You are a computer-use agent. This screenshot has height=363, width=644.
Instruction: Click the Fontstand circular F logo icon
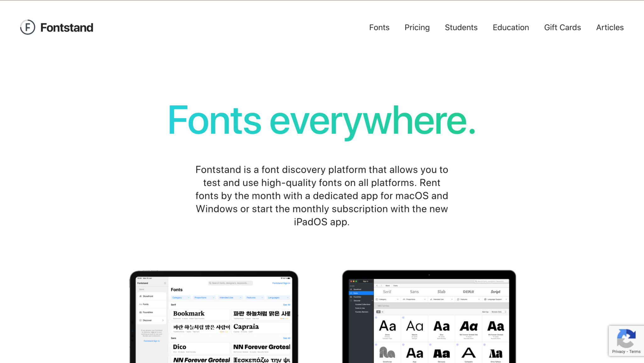(28, 27)
